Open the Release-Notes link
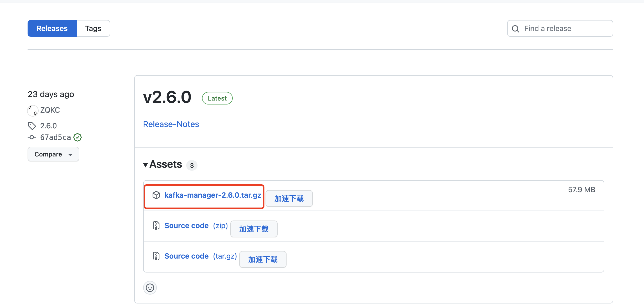Screen dimensions: 644x304 click(171, 124)
